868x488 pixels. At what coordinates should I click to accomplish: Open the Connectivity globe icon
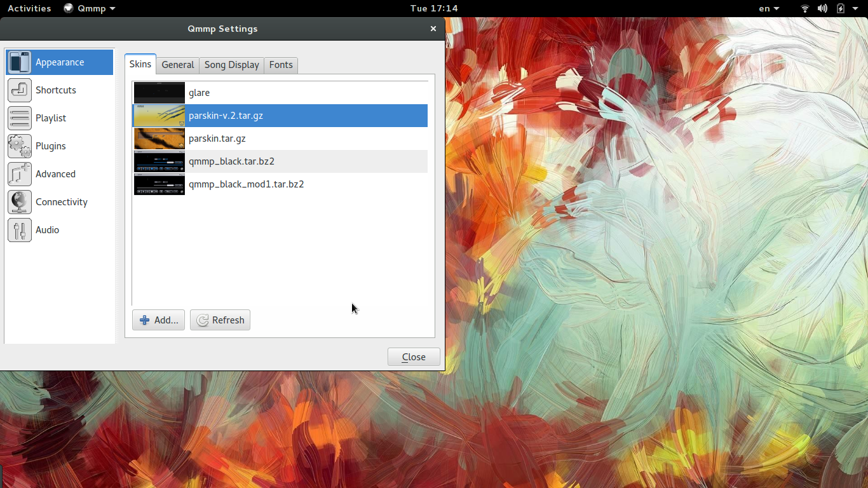20,202
